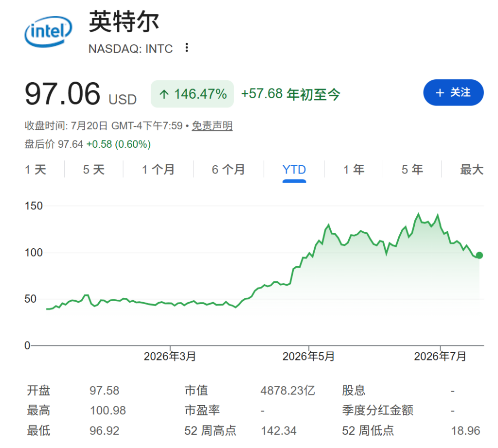Switch to the 1 个月 tab

click(x=158, y=170)
